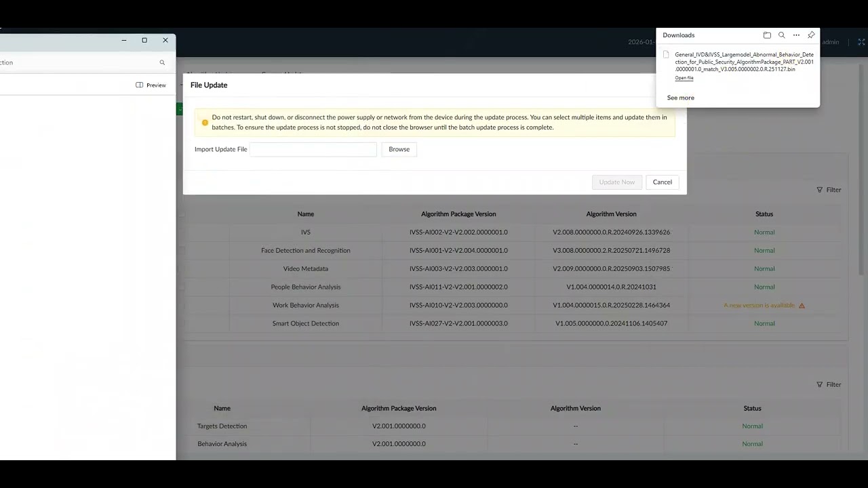Click algorithm version V2.008.0000000.0.R.20240926.1339626
868x488 pixels.
612,232
